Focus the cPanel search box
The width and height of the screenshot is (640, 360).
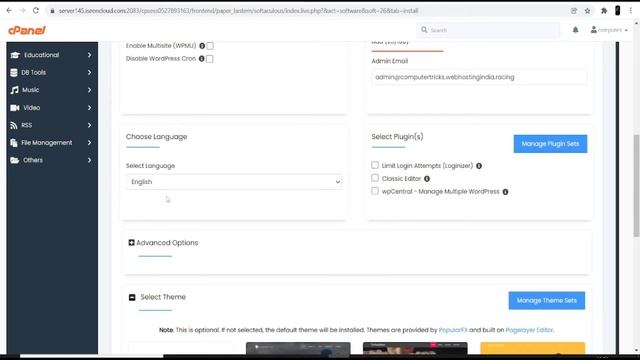[x=488, y=30]
